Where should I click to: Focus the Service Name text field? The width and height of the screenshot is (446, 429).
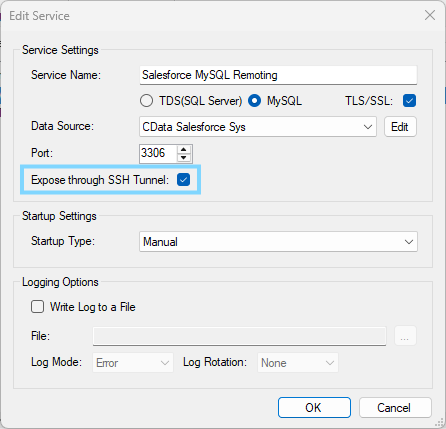tap(278, 75)
